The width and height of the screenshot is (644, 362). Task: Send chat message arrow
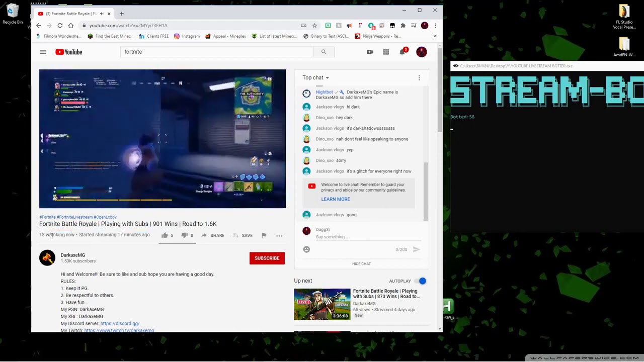[417, 249]
